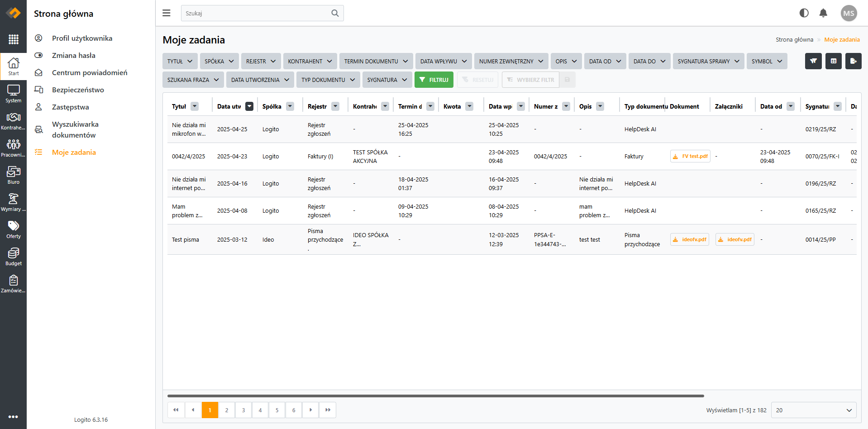Click the Test pisma title cell

pyautogui.click(x=185, y=239)
